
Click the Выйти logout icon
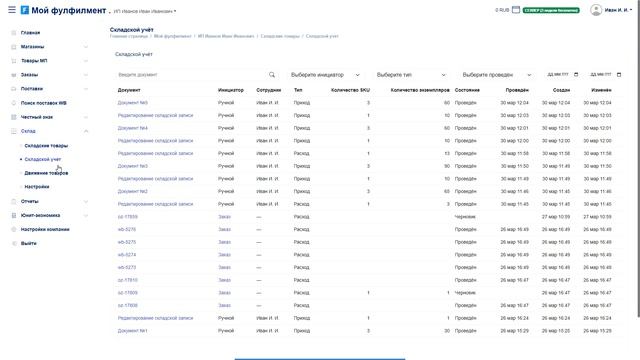(13, 243)
